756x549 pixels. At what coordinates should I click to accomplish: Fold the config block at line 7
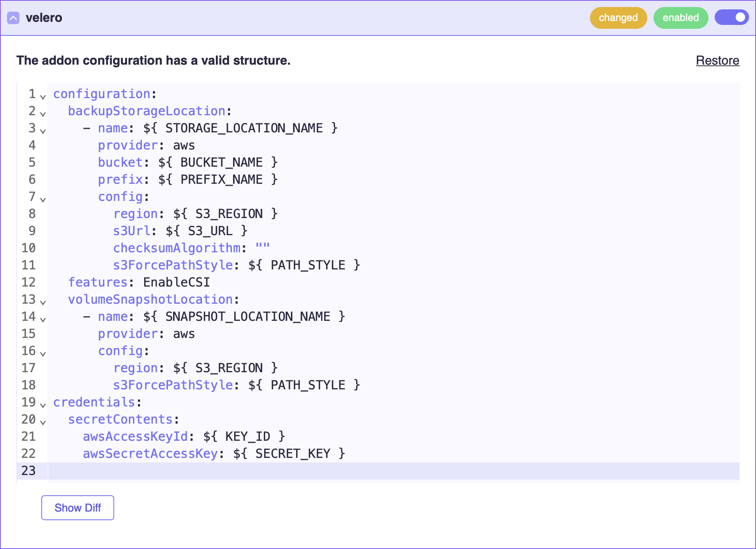pyautogui.click(x=43, y=199)
